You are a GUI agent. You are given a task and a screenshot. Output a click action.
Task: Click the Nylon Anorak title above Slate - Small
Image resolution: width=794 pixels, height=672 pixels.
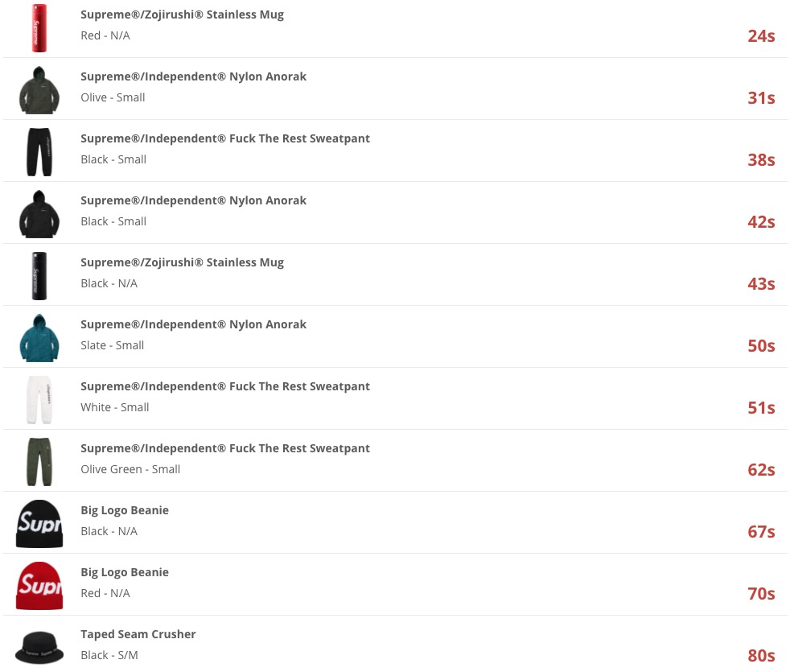[193, 324]
